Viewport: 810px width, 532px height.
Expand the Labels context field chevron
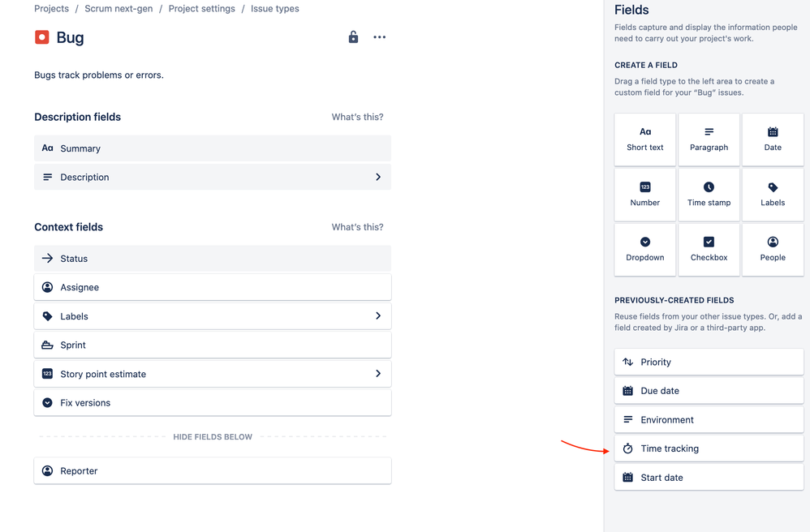(378, 315)
